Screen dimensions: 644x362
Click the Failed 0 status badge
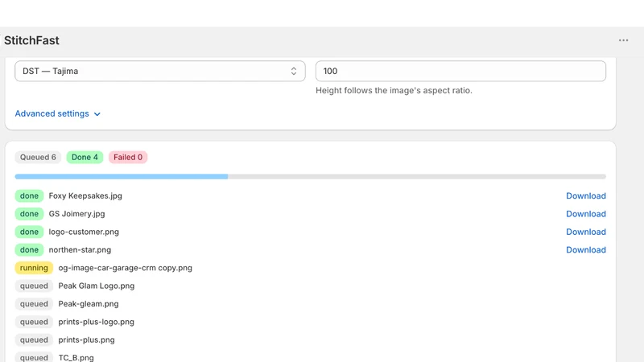pos(128,157)
